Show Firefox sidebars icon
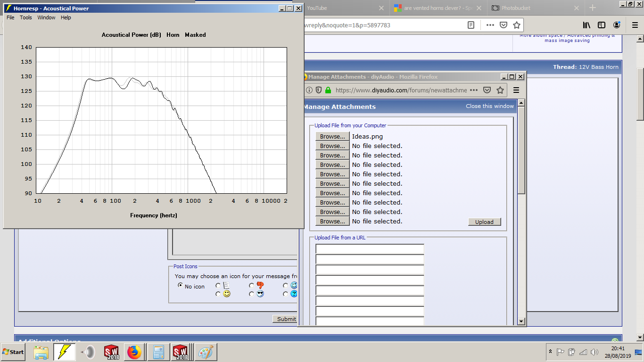This screenshot has height=362, width=644. pos(602,25)
